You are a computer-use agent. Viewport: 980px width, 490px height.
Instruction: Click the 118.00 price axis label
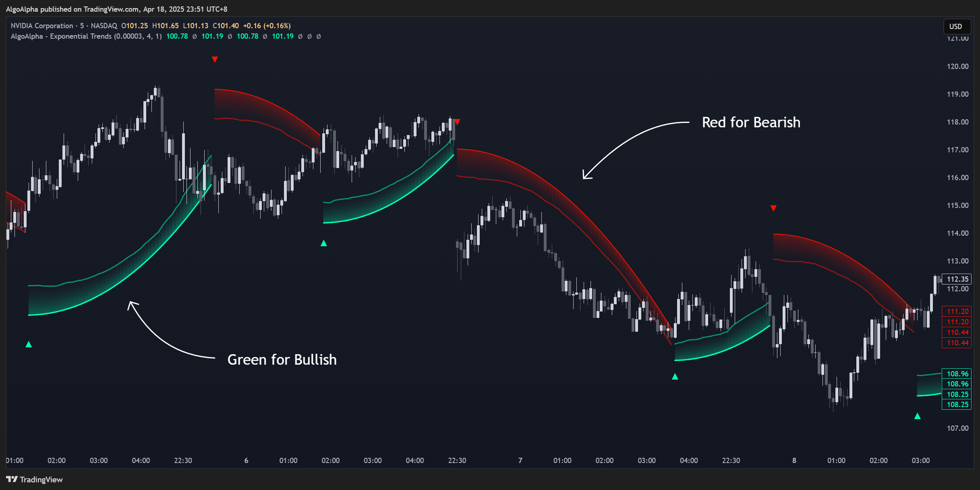[957, 122]
